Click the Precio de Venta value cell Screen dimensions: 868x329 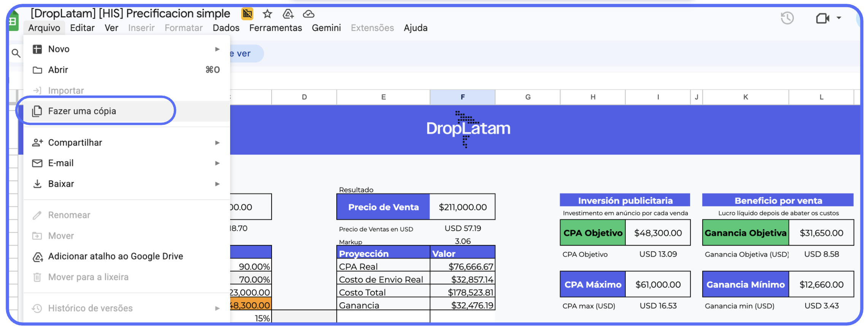pos(463,207)
